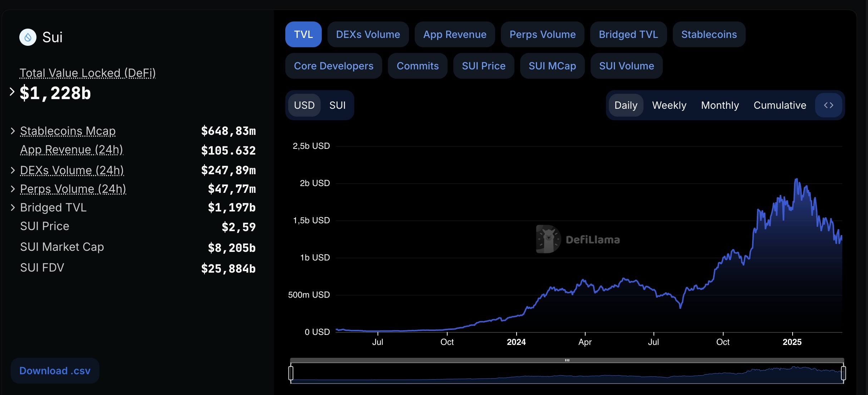Expand the Total Value Locked chevron
The height and width of the screenshot is (395, 868).
click(12, 92)
